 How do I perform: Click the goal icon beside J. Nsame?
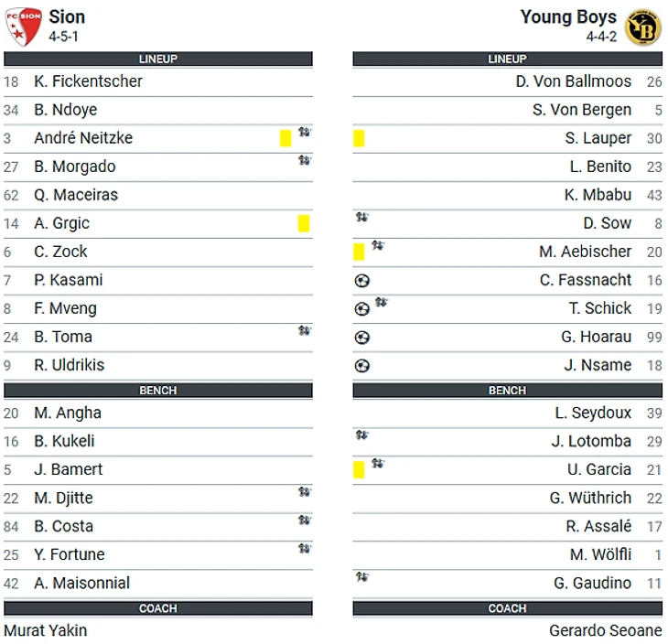pyautogui.click(x=362, y=366)
